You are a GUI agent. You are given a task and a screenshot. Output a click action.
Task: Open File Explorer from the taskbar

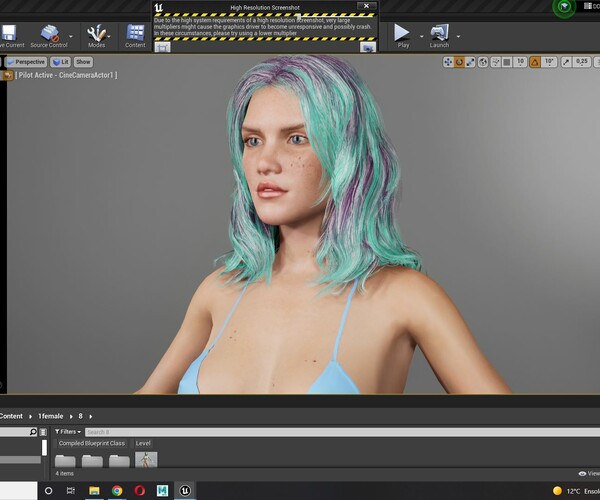pos(94,490)
